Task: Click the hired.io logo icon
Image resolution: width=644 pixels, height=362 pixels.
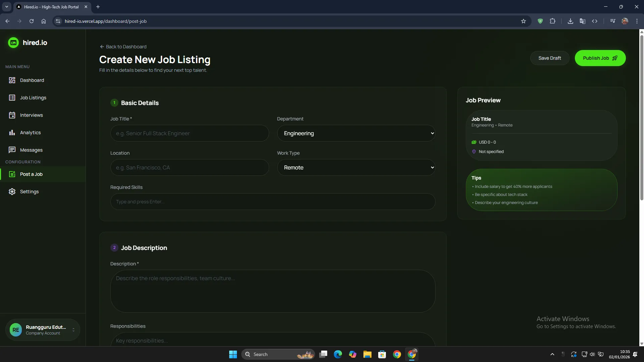Action: [x=13, y=43]
